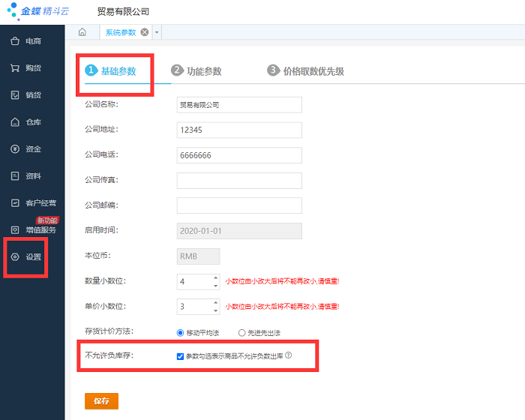Image resolution: width=525 pixels, height=420 pixels.
Task: Close the 系统参数 tab
Action: [145, 32]
